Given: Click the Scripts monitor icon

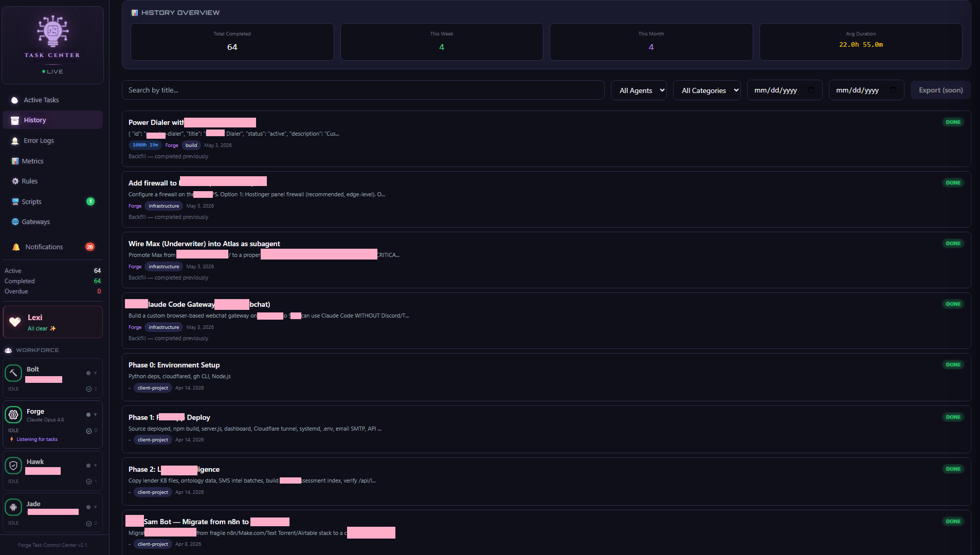Looking at the screenshot, I should click(15, 201).
